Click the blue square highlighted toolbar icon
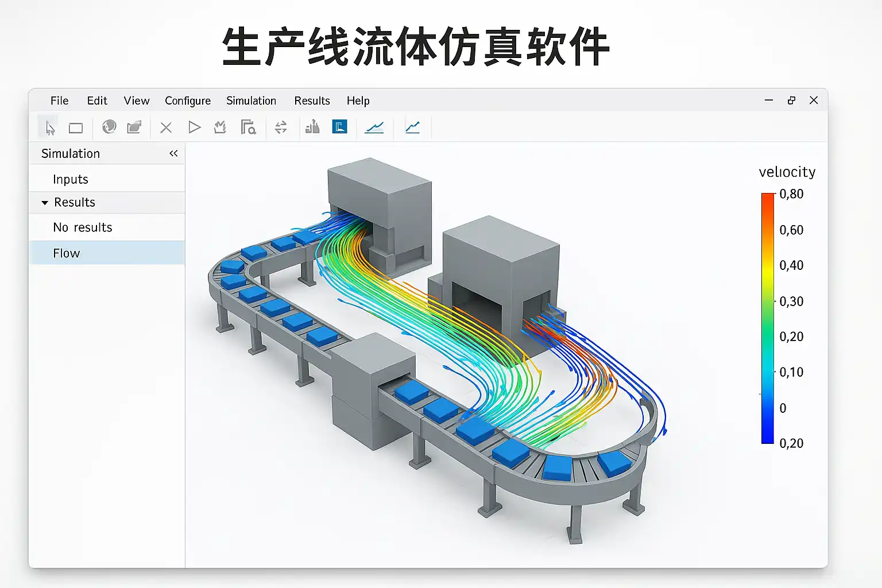 340,127
